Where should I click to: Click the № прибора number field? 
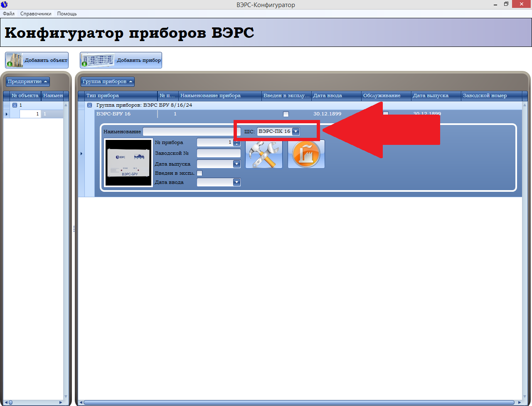pos(215,142)
